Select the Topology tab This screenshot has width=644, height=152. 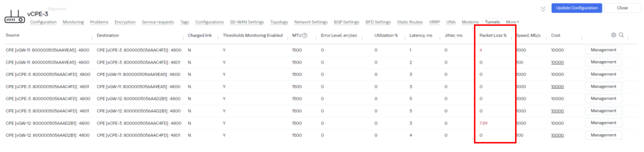(x=279, y=22)
